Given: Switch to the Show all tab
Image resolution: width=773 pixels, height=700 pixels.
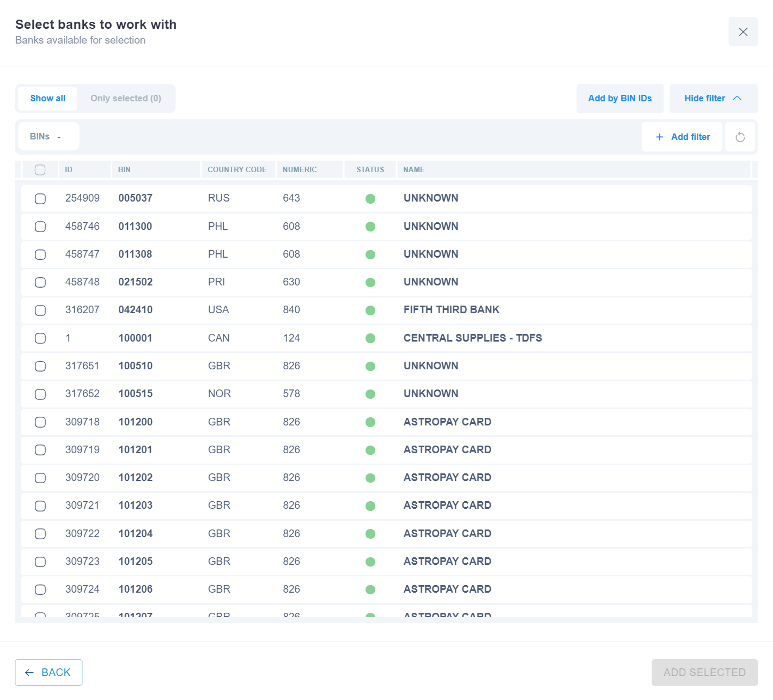Looking at the screenshot, I should tap(48, 99).
